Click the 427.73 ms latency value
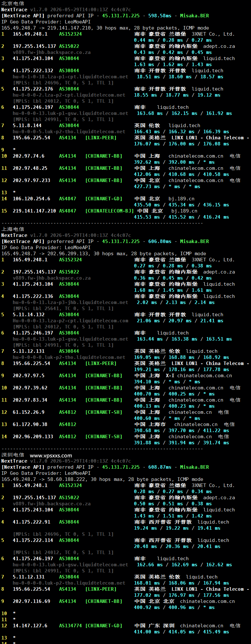Screen dimensions: 251x644 coord(147,187)
